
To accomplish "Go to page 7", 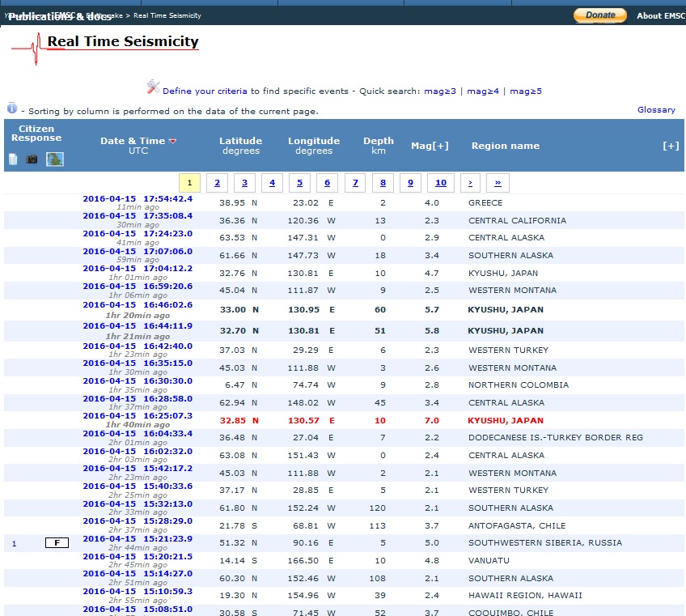I will tap(355, 183).
